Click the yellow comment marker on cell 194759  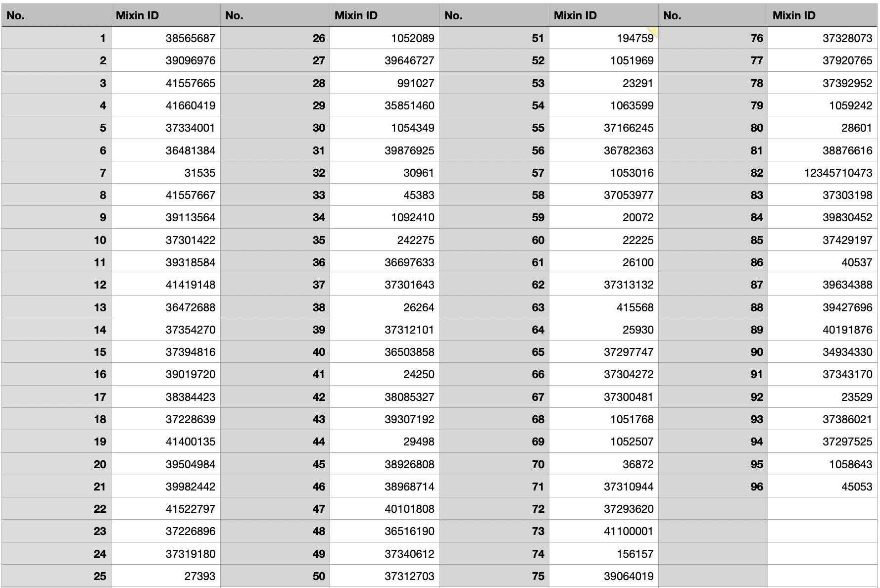pyautogui.click(x=653, y=32)
